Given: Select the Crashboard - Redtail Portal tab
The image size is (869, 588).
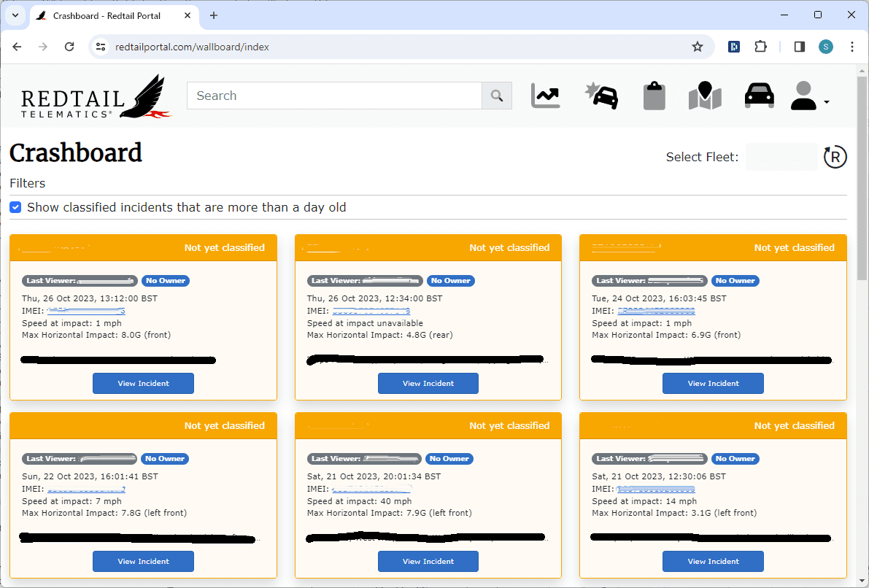Looking at the screenshot, I should click(x=109, y=15).
